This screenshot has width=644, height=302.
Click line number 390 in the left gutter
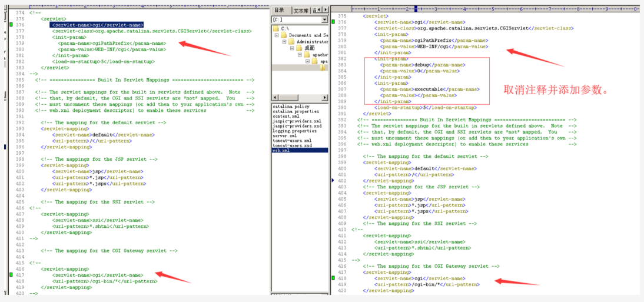coord(19,110)
